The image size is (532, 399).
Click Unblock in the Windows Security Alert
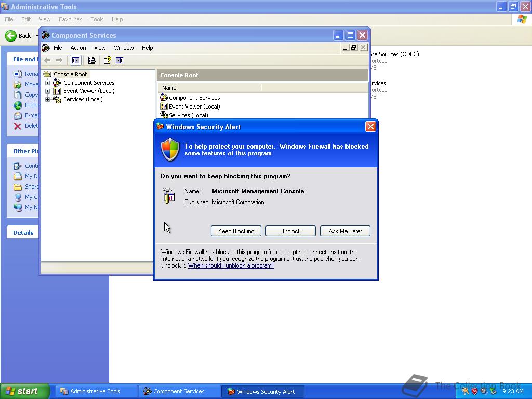coord(290,231)
